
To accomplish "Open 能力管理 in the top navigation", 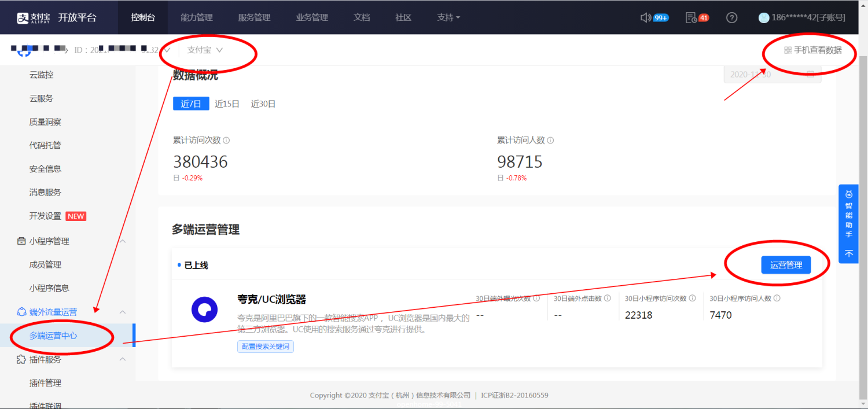I will coord(197,17).
